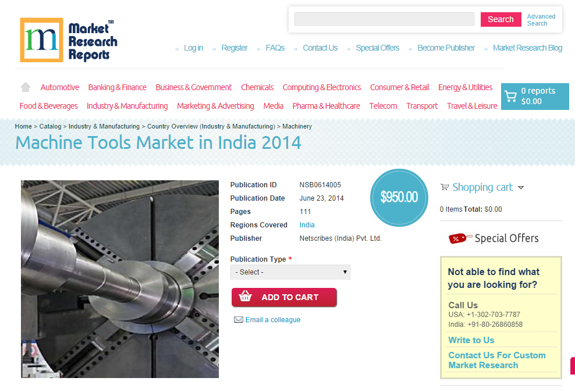Click the Special Offers sidebar heading

click(506, 238)
